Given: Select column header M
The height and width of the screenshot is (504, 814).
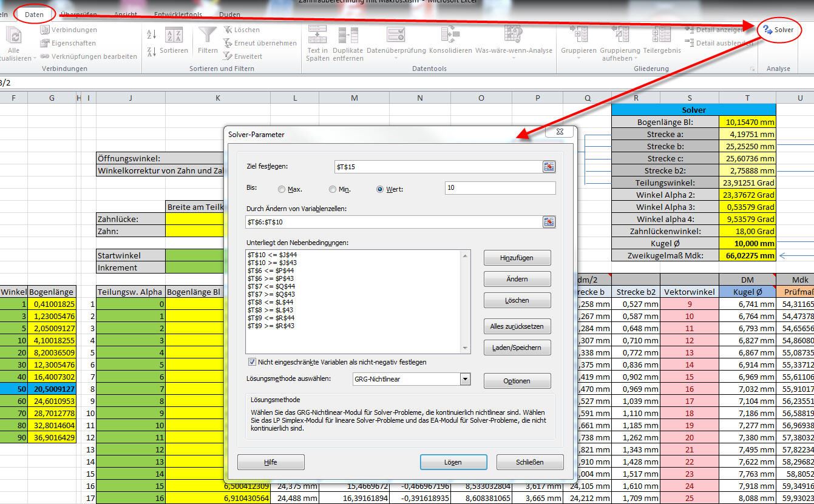Looking at the screenshot, I should tap(354, 98).
